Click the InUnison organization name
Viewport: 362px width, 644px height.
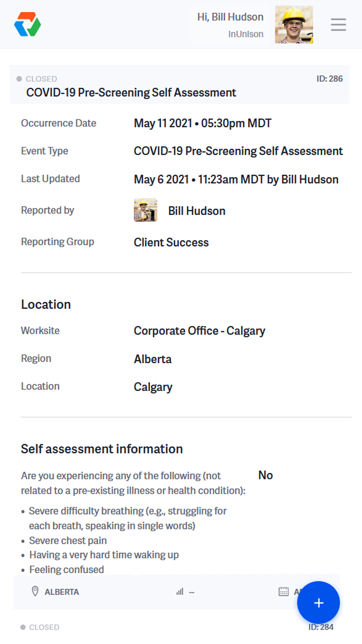click(246, 34)
